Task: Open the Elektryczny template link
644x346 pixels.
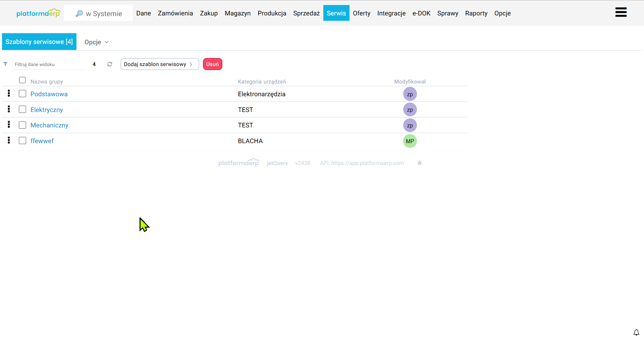Action: tap(47, 110)
